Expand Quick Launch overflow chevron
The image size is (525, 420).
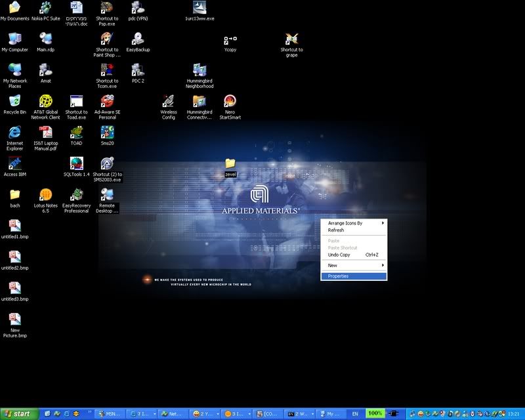(89, 412)
